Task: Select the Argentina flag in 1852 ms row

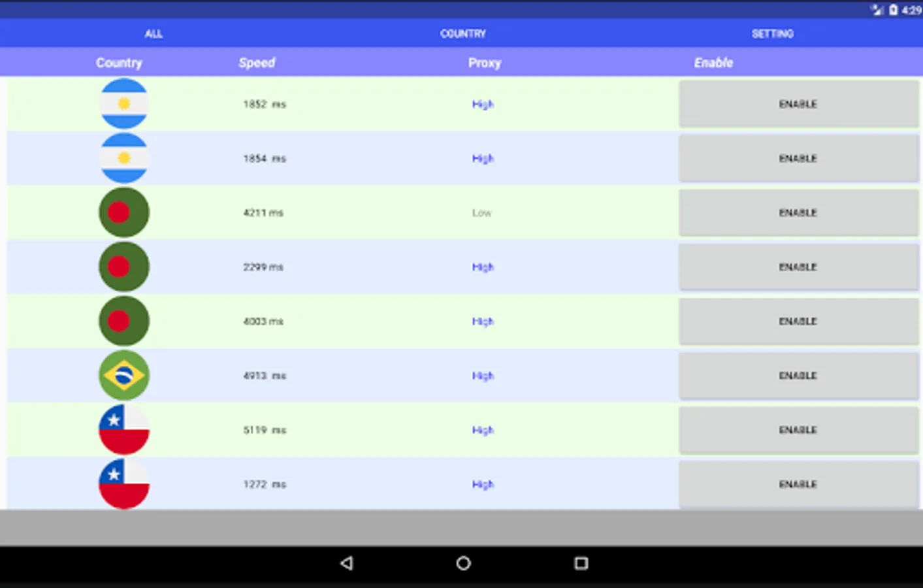Action: 124,104
